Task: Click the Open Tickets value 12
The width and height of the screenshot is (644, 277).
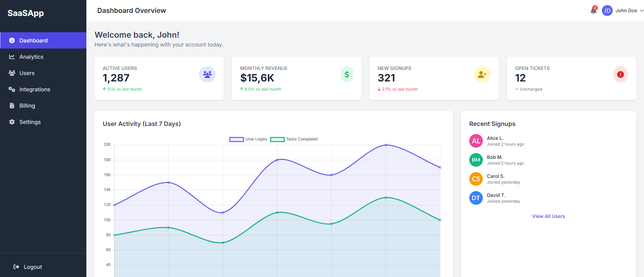Action: 520,78
